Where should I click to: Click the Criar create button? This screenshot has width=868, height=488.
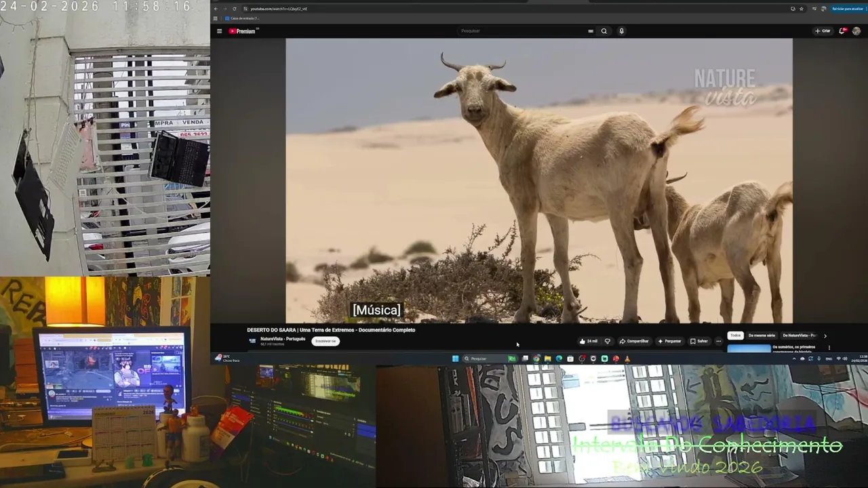823,31
